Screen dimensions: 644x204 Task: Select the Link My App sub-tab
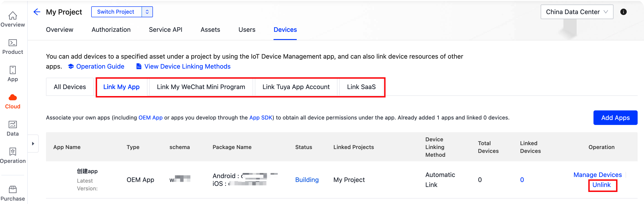coord(121,87)
